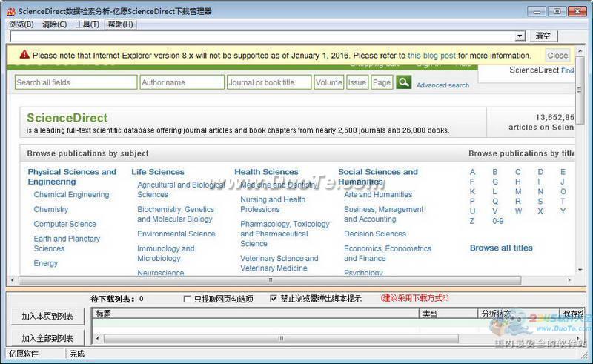Click browser horizontal scrollbar left arrow

(x=13, y=280)
